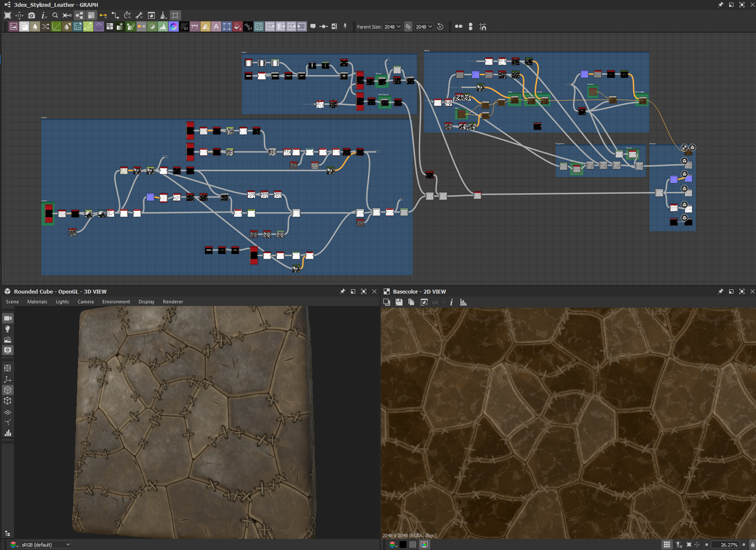The image size is (756, 550).
Task: Open the Environment menu in 3D view
Action: tap(116, 302)
